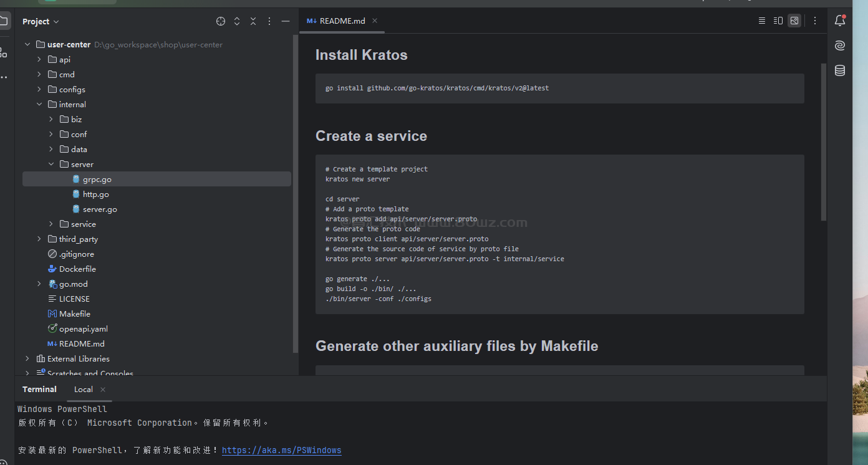Screen dimensions: 868x465
Task: Open the Project tool window folder icon
Action: (x=4, y=21)
